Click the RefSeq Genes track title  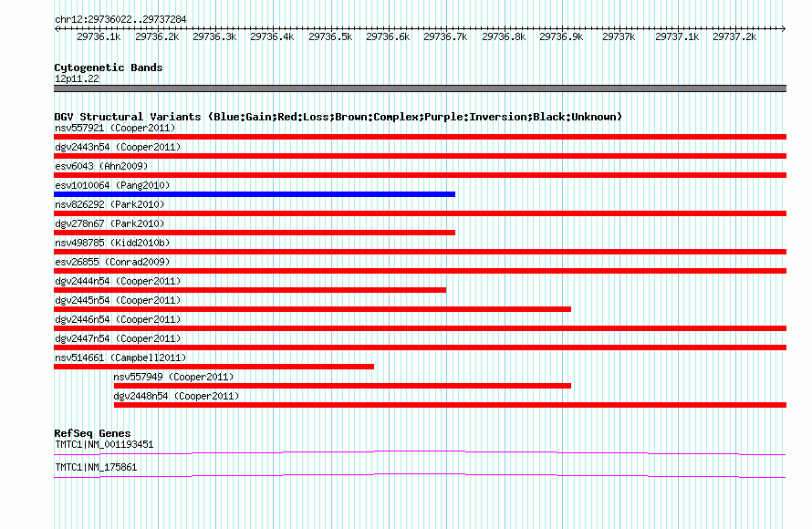[92, 433]
